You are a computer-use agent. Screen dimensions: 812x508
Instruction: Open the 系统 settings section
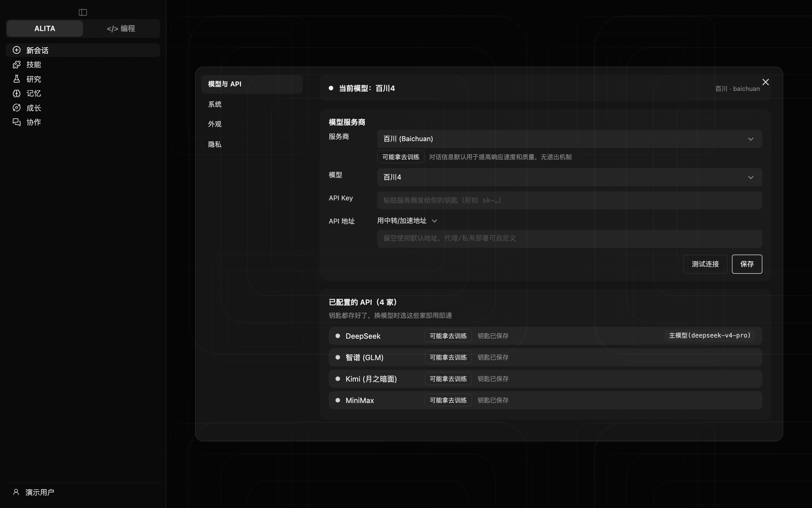(x=252, y=104)
